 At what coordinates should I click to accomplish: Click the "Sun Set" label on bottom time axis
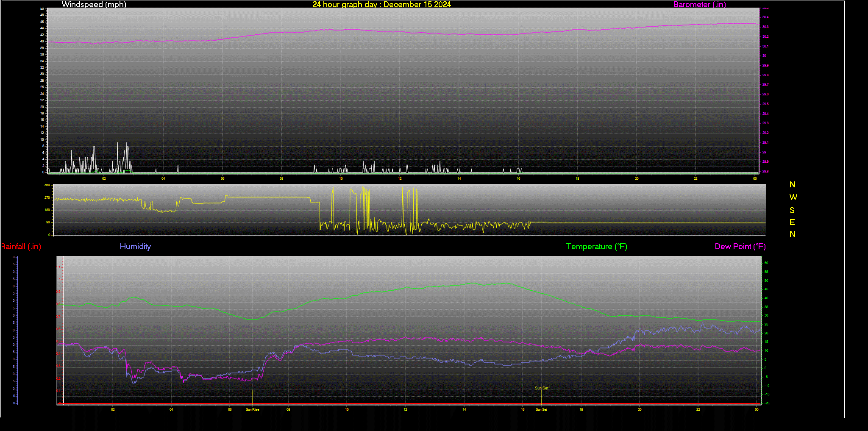[541, 409]
